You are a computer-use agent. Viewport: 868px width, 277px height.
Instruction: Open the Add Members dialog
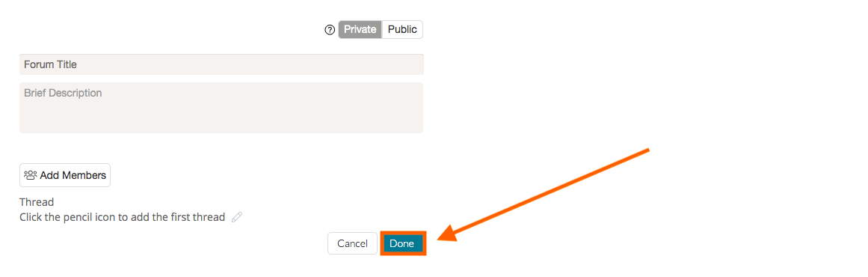click(65, 175)
